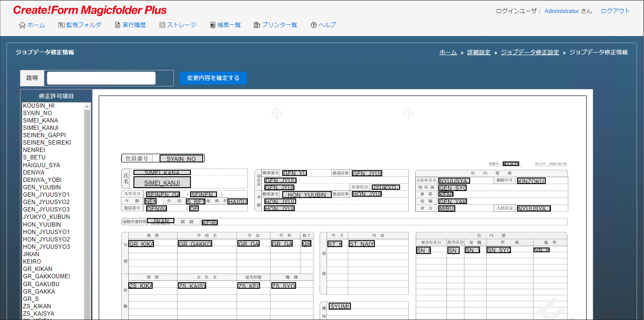Screen dimensions: 644x320
Task: Open the 監視フォルダ menu
Action: pyautogui.click(x=84, y=25)
